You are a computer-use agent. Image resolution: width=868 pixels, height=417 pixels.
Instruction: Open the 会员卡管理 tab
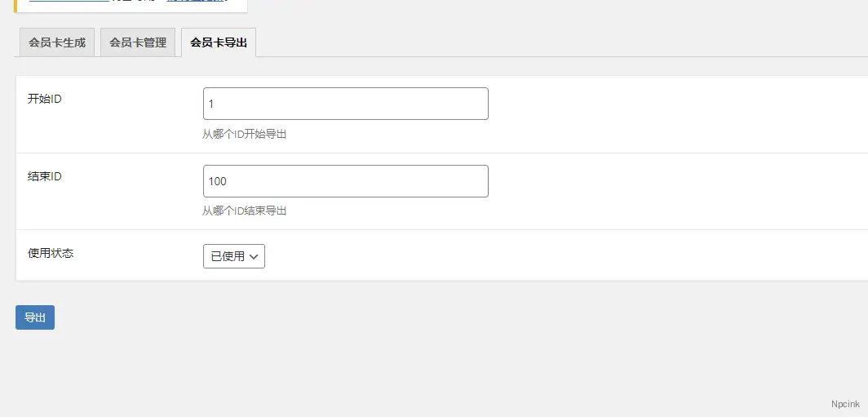(x=138, y=42)
